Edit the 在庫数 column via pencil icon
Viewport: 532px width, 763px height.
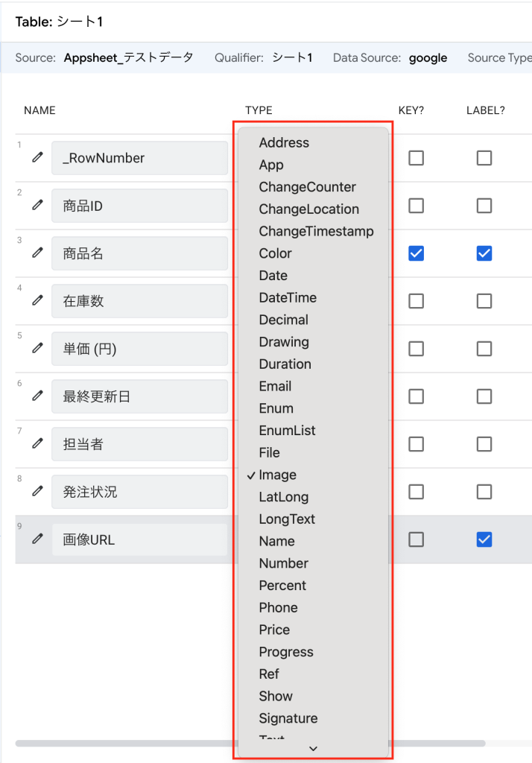click(x=37, y=301)
